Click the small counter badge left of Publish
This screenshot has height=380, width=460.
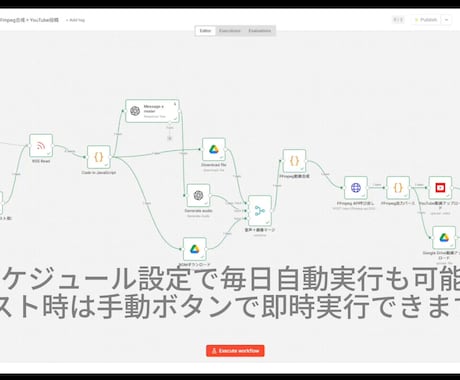[x=398, y=20]
